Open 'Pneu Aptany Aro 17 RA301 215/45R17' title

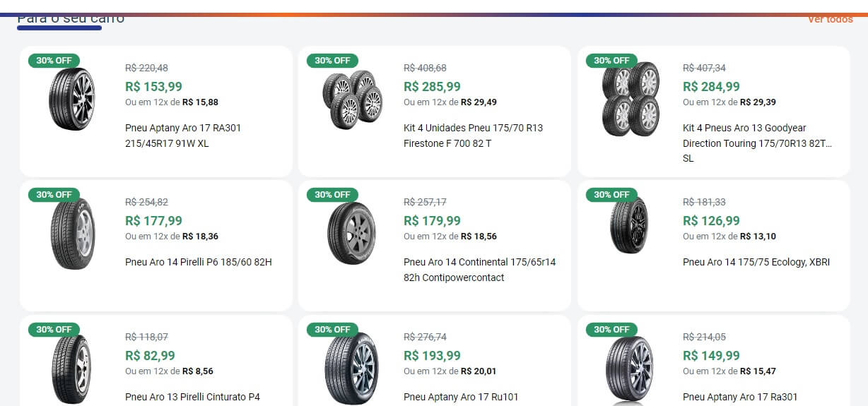coord(183,136)
